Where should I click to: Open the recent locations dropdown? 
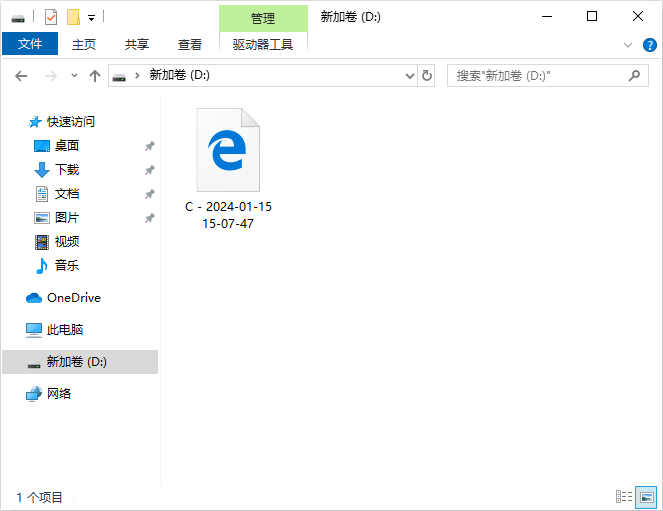tap(74, 76)
